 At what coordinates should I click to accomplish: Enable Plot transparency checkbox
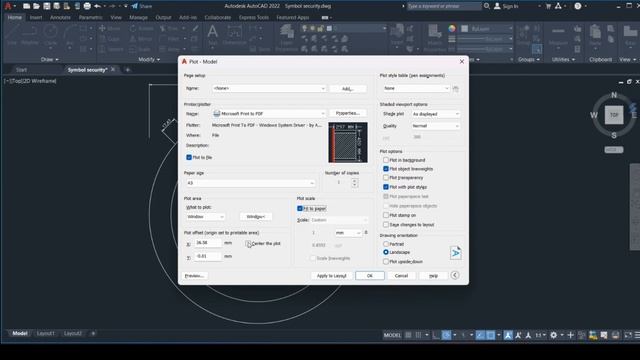pos(386,178)
